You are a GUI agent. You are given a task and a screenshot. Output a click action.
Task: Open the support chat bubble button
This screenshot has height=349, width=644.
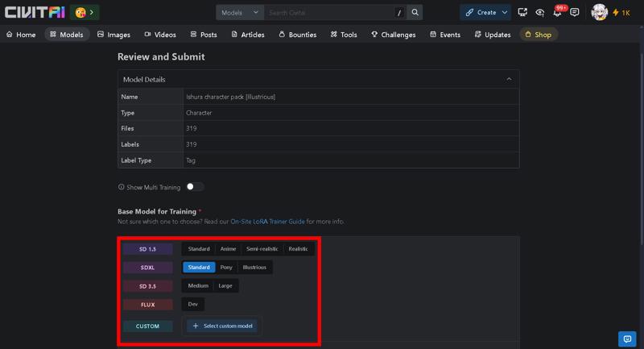click(627, 339)
